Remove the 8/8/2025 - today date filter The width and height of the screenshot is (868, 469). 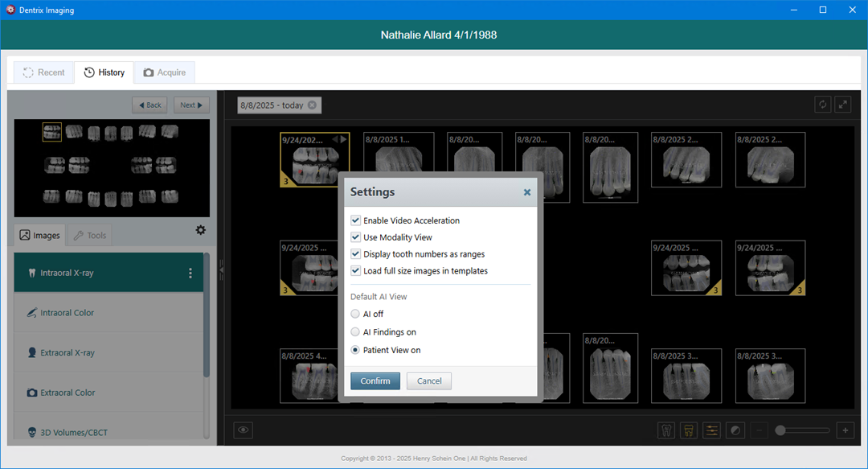[x=312, y=105]
